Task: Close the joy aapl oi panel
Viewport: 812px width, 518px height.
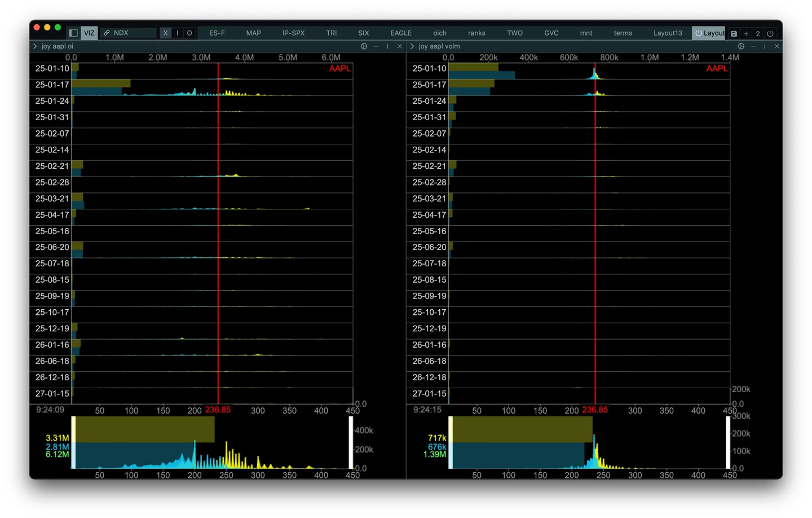Action: tap(400, 46)
